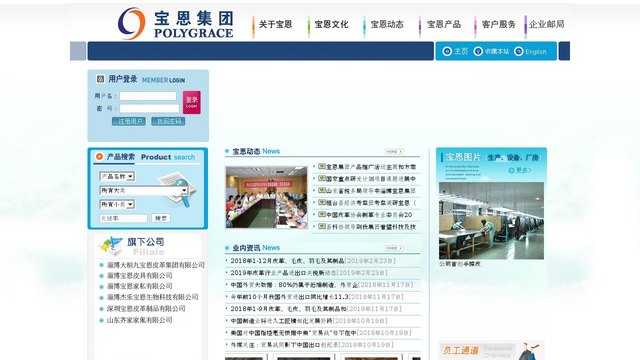The width and height of the screenshot is (640, 360).
Task: Open news 宝恩集团产品推广活动 item
Action: tap(371, 167)
